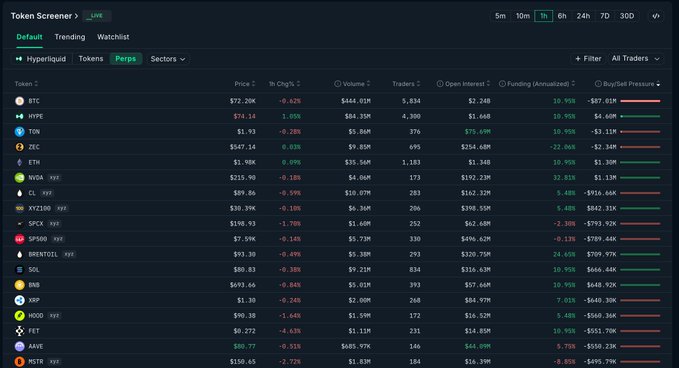Click the Buy/Sell Pressure info icon
The width and height of the screenshot is (679, 368).
click(598, 84)
